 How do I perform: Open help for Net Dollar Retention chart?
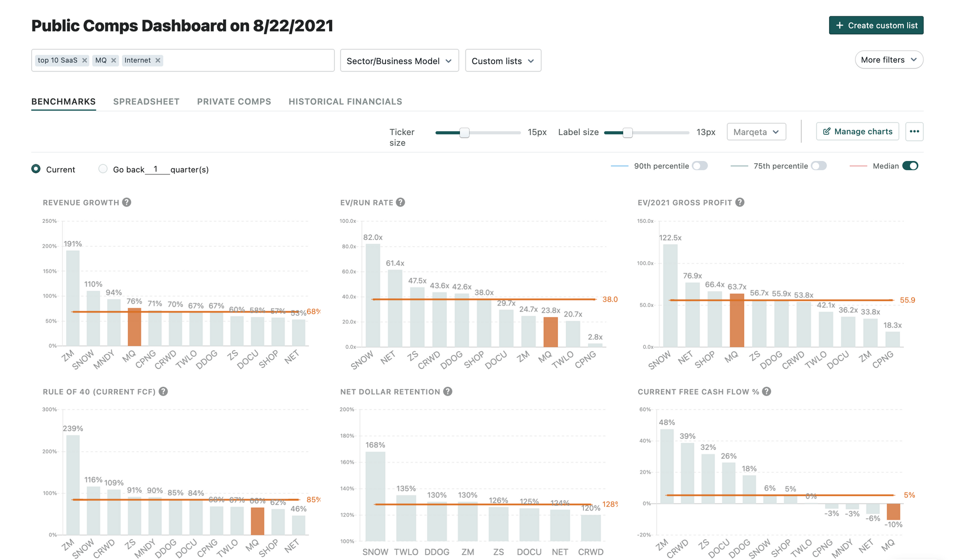click(x=448, y=391)
